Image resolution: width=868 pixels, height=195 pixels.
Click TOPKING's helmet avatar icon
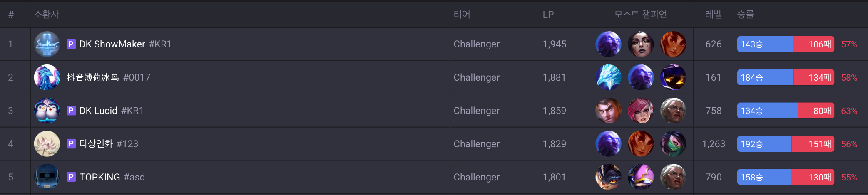47,177
